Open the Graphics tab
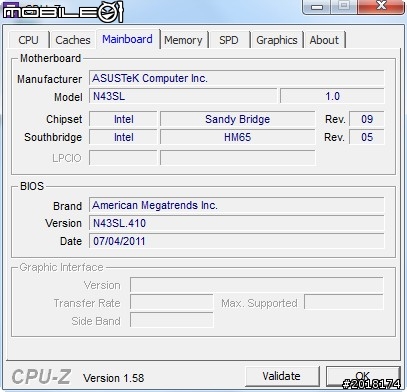The image size is (407, 392). pos(277,40)
